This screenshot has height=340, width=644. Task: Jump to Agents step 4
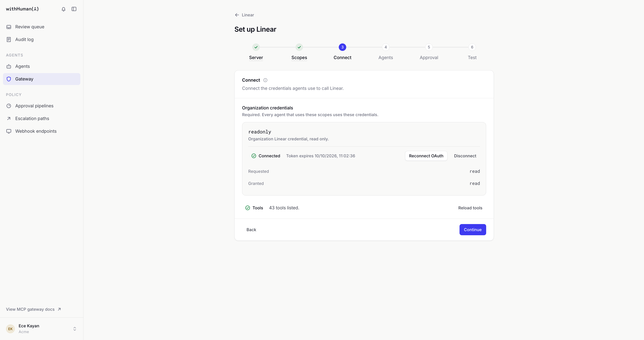pyautogui.click(x=386, y=52)
